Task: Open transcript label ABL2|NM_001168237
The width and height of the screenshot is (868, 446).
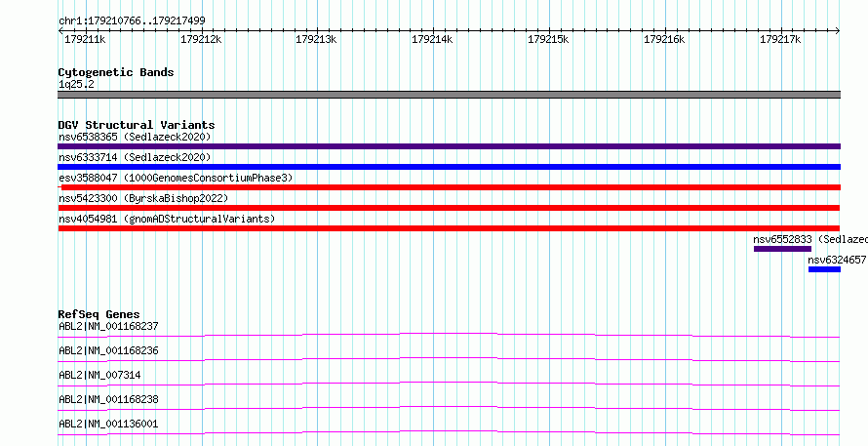Action: tap(108, 326)
